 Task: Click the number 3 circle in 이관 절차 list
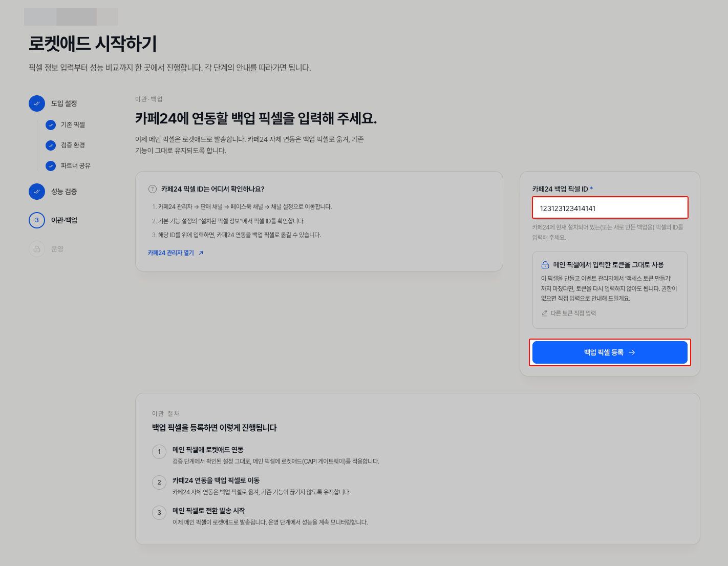159,513
